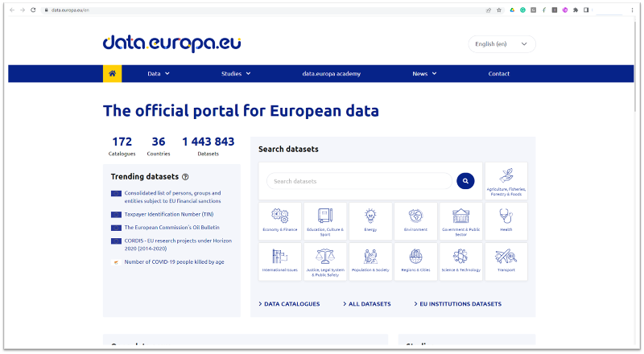Open data.europa academy nav item
This screenshot has height=354, width=644.
[332, 73]
